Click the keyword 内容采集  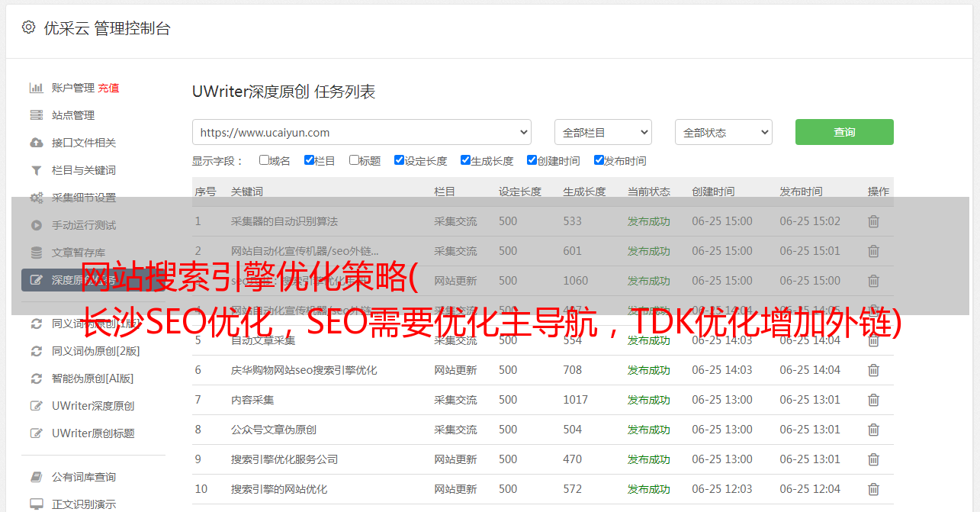(x=252, y=400)
